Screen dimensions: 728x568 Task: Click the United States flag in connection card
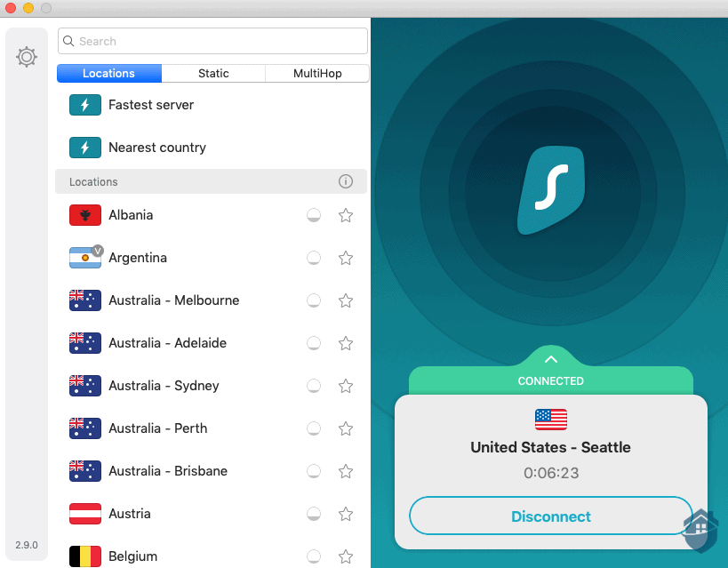click(550, 420)
